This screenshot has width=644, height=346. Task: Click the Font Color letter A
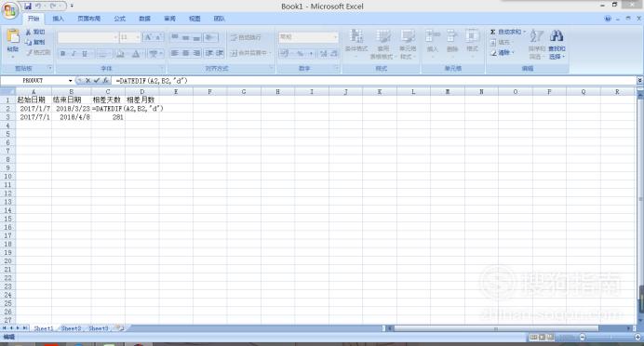click(x=136, y=53)
